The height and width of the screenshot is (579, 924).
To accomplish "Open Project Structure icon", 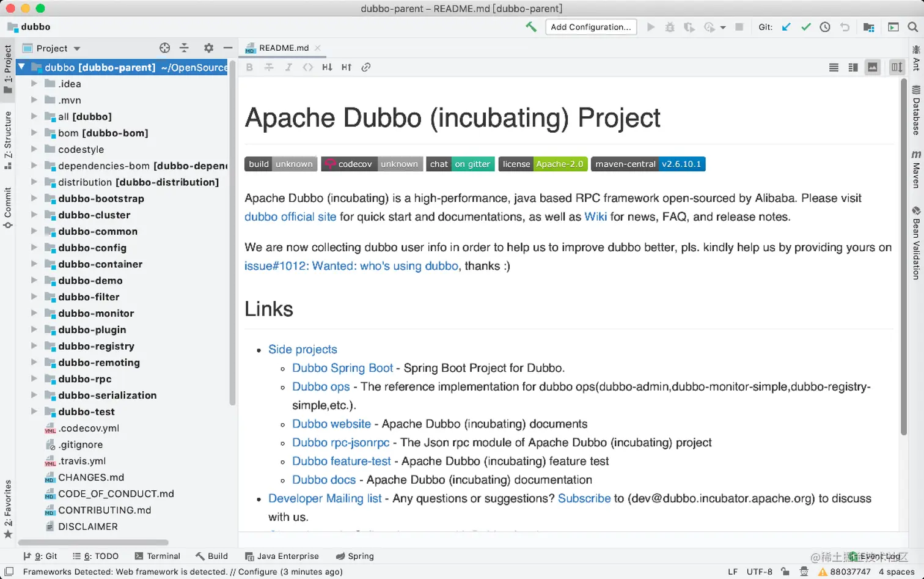I will [868, 27].
